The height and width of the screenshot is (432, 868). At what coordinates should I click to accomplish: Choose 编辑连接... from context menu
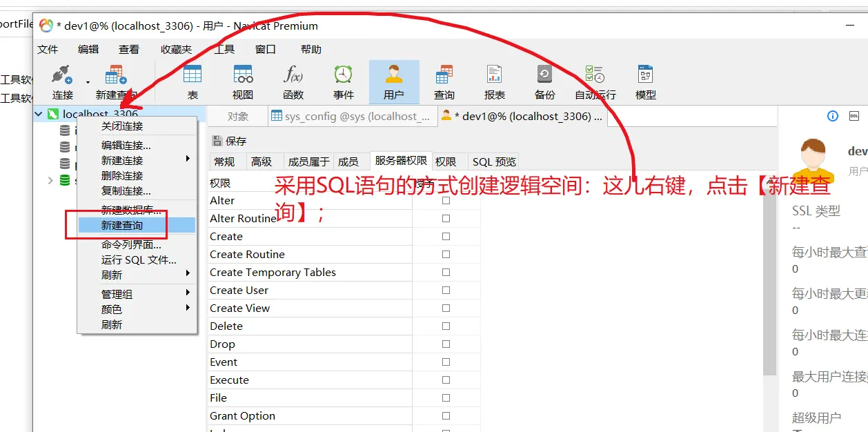(x=138, y=145)
